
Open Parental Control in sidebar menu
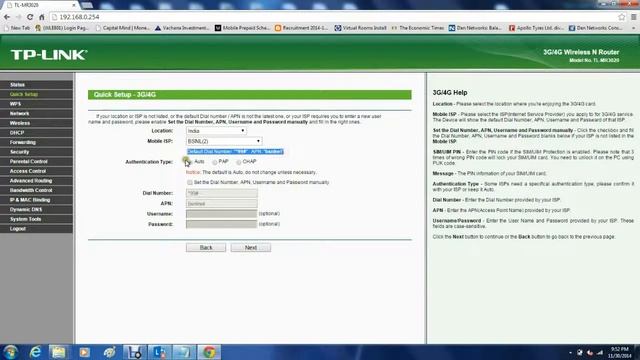(36, 161)
